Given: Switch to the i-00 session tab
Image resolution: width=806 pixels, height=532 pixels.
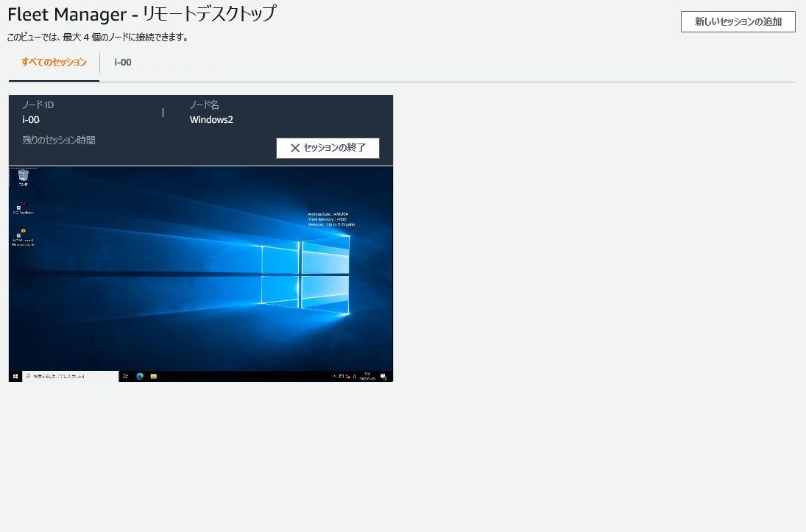Looking at the screenshot, I should tap(123, 63).
